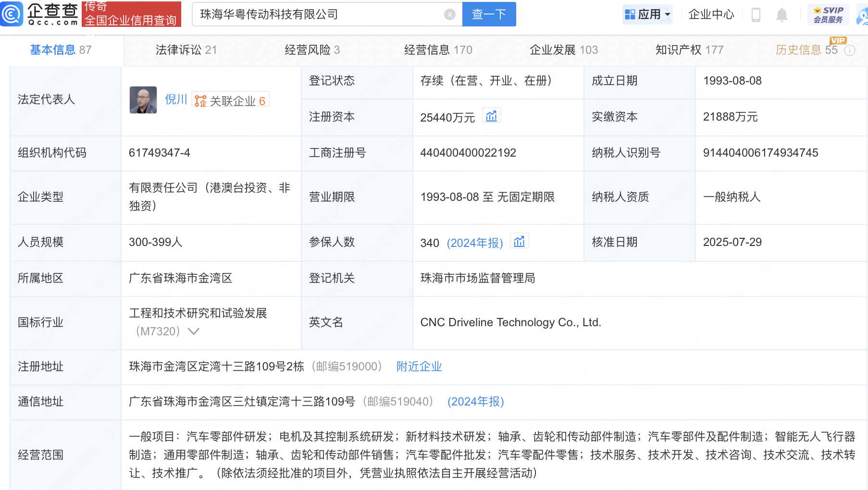Viewport: 868px width, 490px height.
Task: Open the Qcc.com logo homepage
Action: pos(39,14)
